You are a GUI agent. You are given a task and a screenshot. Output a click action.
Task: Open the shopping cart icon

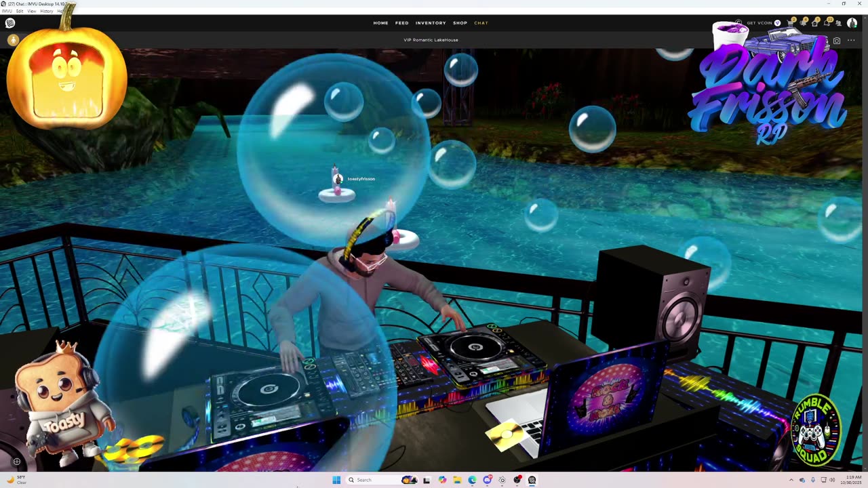pos(791,23)
